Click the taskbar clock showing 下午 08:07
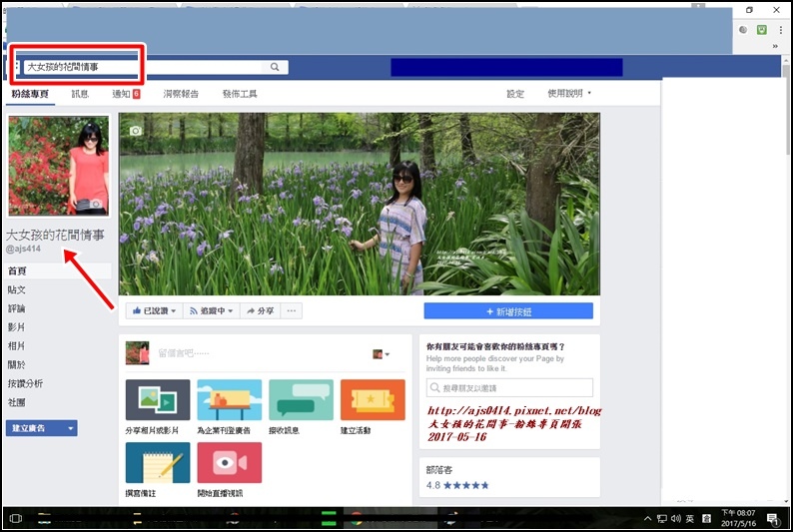The width and height of the screenshot is (793, 532). (x=738, y=518)
